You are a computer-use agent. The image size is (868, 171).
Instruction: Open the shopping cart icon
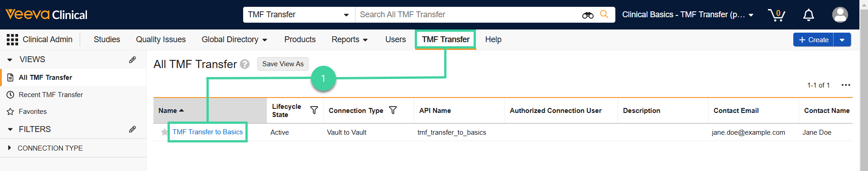[776, 15]
